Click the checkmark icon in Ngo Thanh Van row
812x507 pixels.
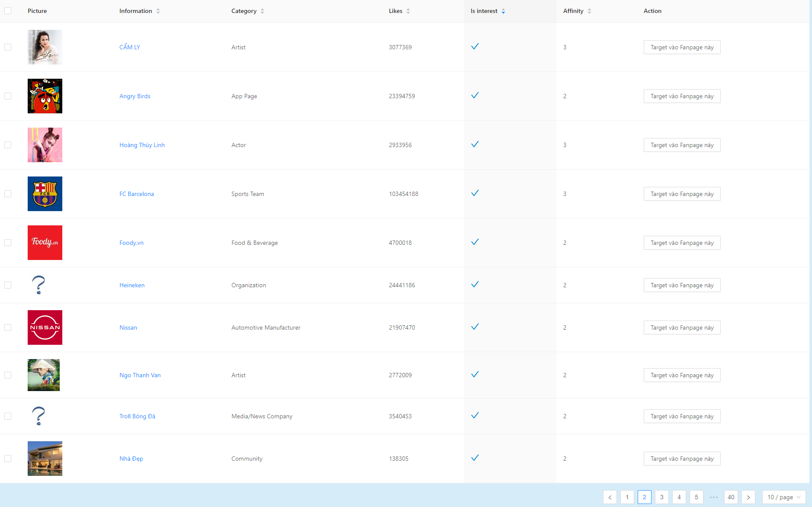[x=475, y=375]
